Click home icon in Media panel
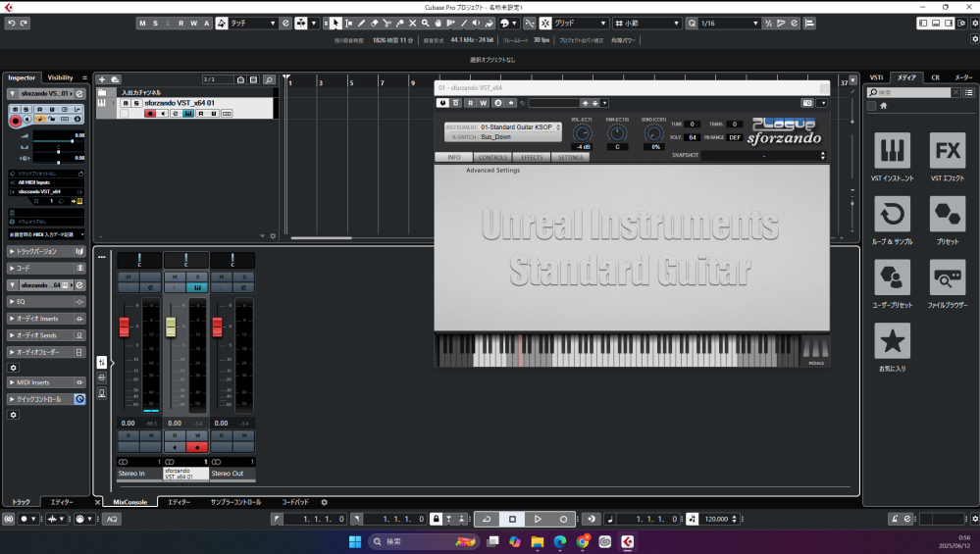The image size is (980, 554). (x=884, y=106)
